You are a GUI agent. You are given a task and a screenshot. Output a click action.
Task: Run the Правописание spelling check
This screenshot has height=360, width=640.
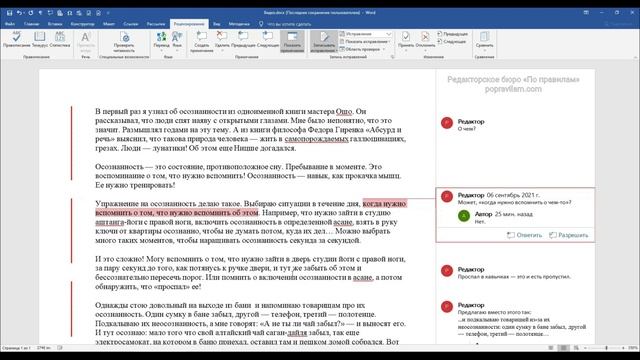16,40
